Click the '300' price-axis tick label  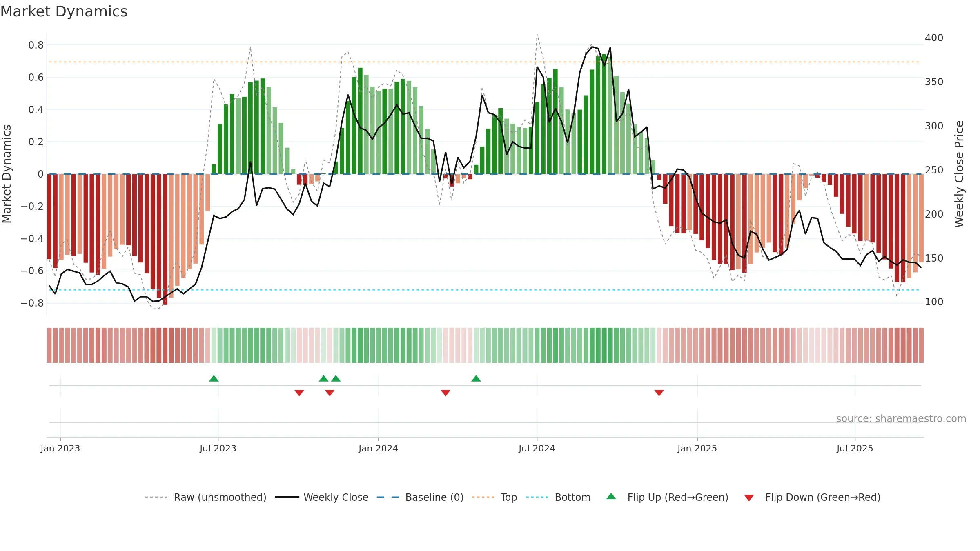(x=934, y=126)
